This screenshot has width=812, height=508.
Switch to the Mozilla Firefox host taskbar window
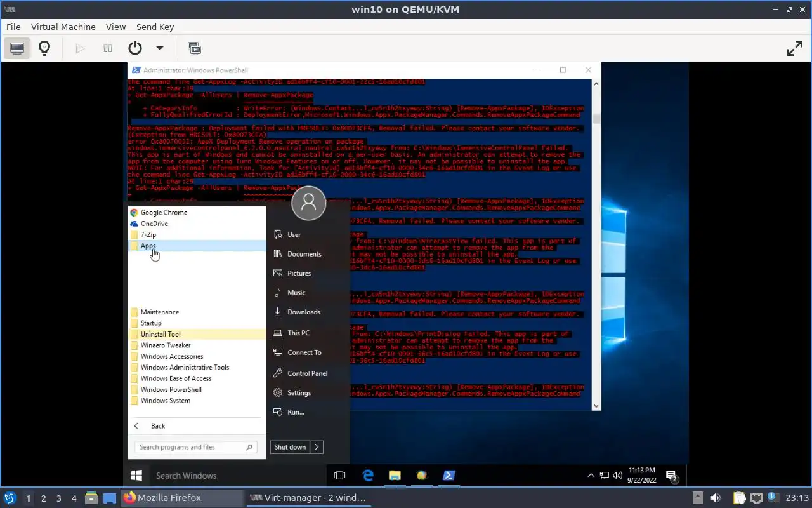(x=181, y=498)
